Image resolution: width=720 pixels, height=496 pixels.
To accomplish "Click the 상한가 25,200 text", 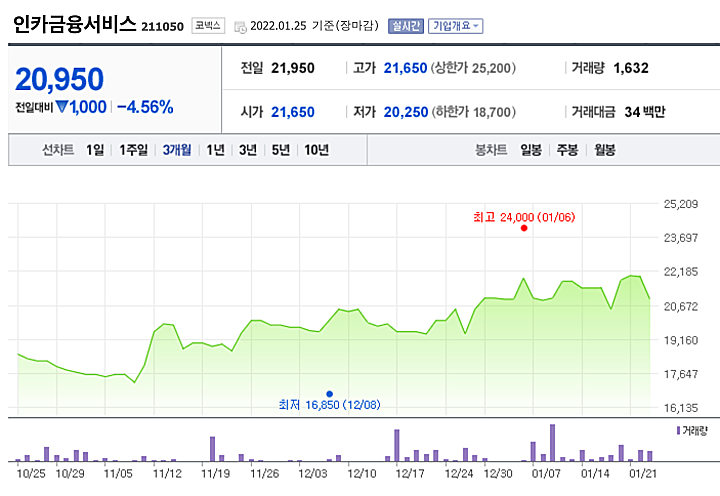I will (x=473, y=68).
